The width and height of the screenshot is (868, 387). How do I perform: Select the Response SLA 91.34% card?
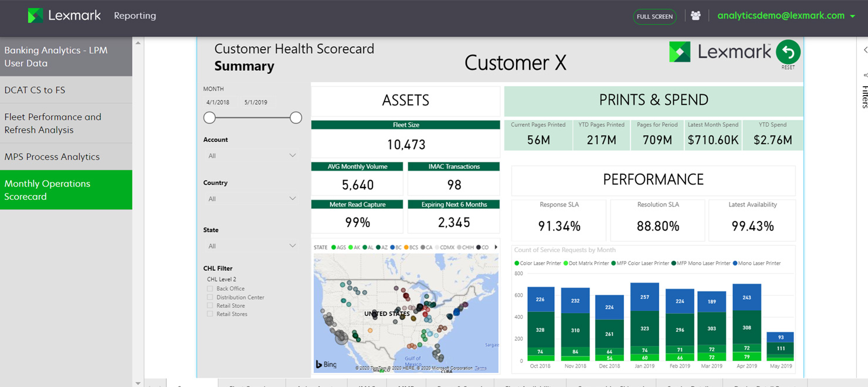pos(559,220)
